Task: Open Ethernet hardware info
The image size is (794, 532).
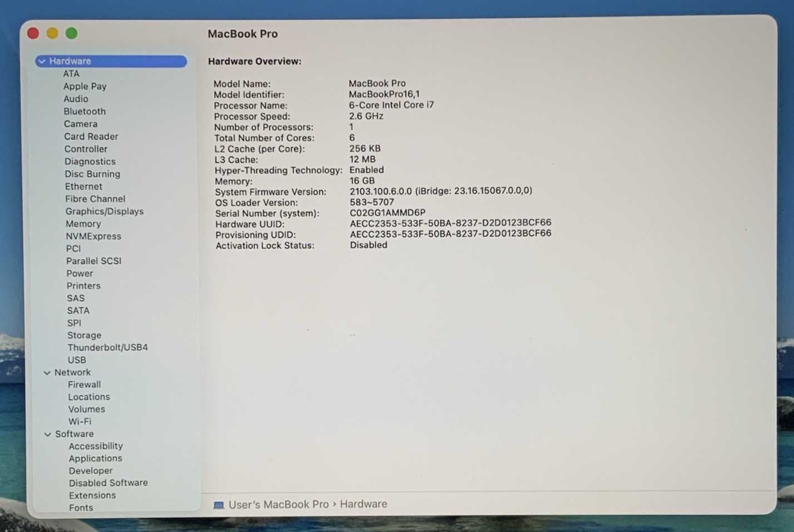Action: [x=83, y=186]
